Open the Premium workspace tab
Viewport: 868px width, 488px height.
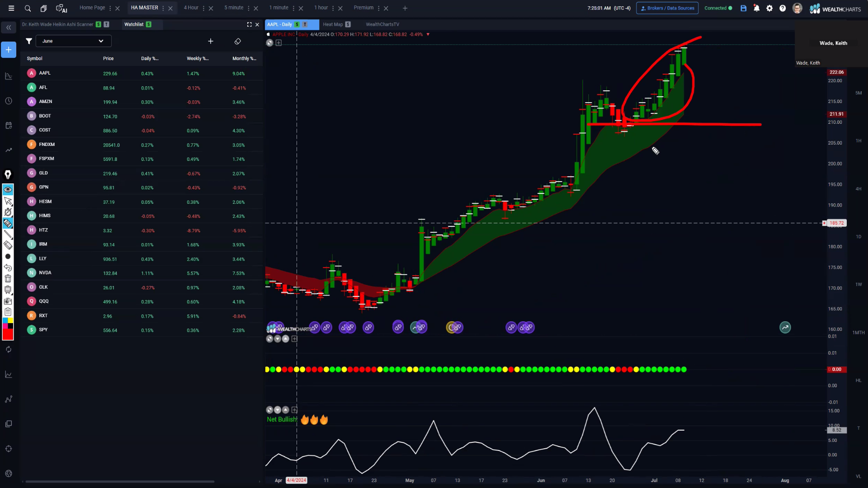363,8
